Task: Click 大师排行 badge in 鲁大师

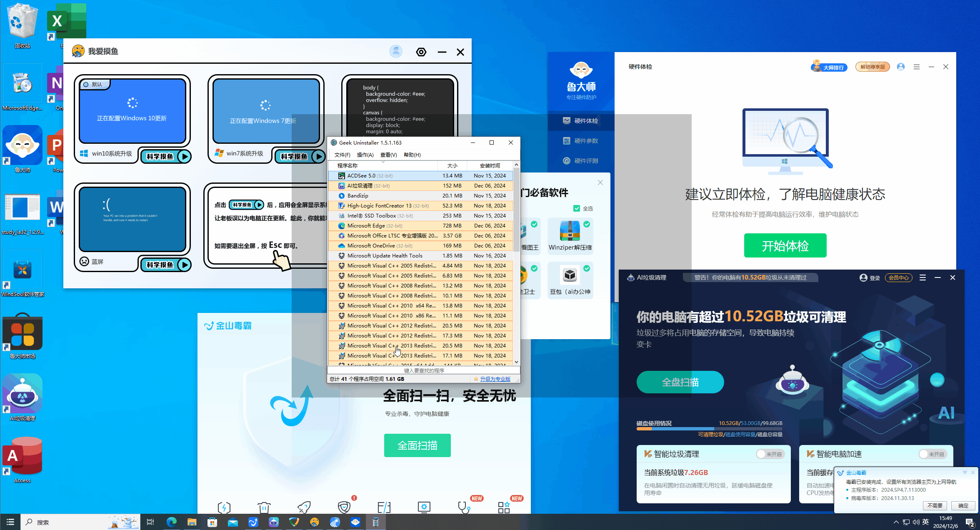Action: [829, 67]
